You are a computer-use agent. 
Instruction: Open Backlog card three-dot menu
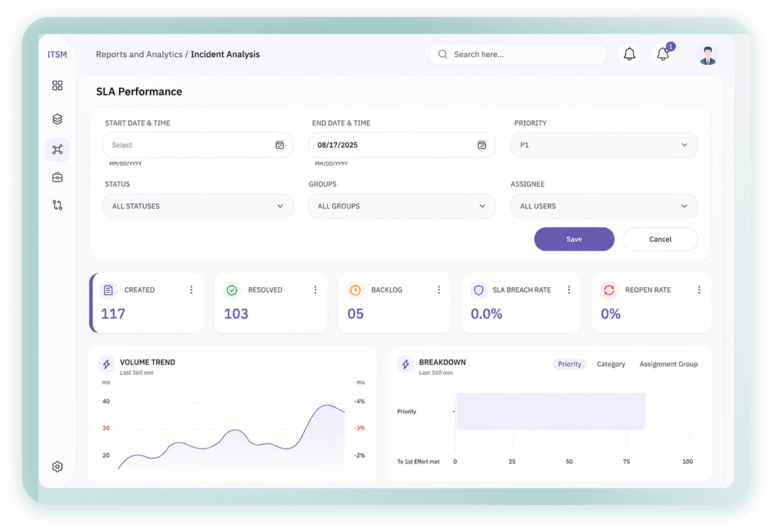(x=439, y=290)
